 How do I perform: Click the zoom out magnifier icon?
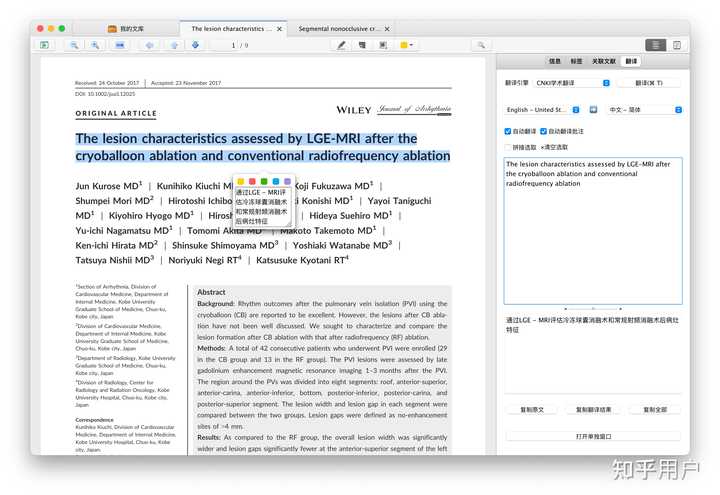point(74,45)
